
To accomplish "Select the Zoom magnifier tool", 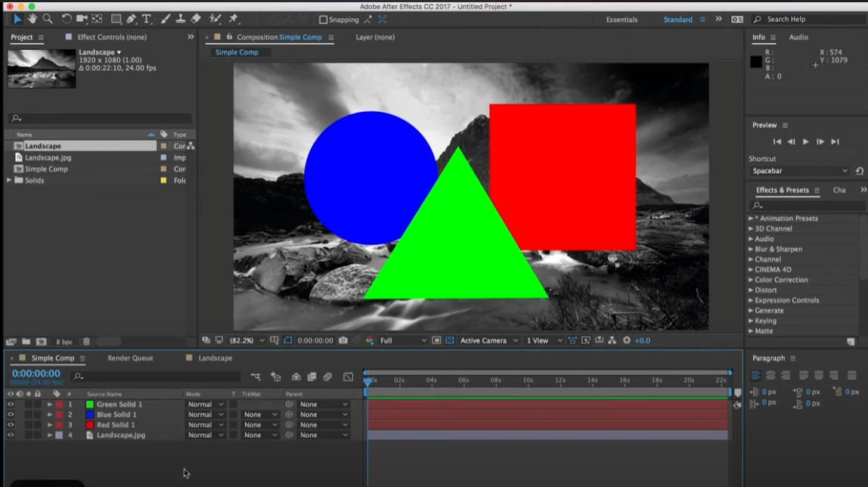I will pyautogui.click(x=48, y=19).
